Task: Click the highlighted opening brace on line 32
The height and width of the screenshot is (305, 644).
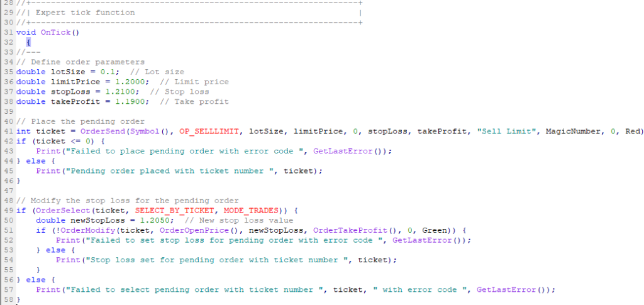Action: point(28,42)
